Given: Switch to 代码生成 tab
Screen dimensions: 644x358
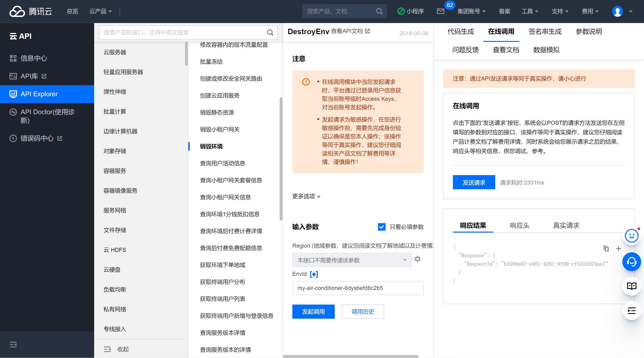Looking at the screenshot, I should point(460,32).
